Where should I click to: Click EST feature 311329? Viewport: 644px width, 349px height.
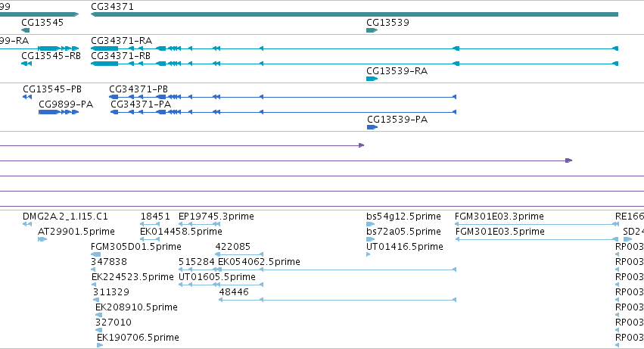tap(111, 292)
